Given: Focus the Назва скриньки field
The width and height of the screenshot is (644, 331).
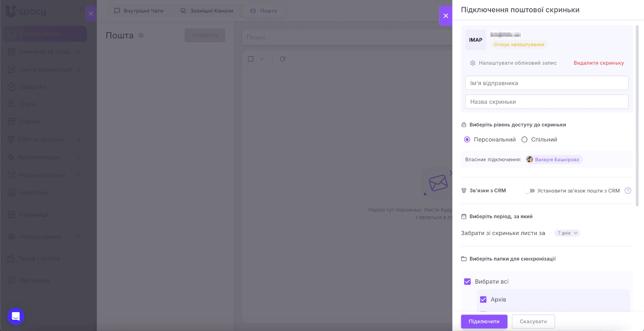Looking at the screenshot, I should click(x=547, y=102).
